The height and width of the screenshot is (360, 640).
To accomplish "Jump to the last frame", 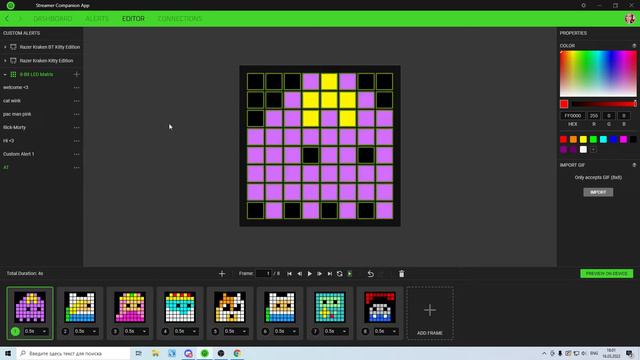I will tap(329, 274).
